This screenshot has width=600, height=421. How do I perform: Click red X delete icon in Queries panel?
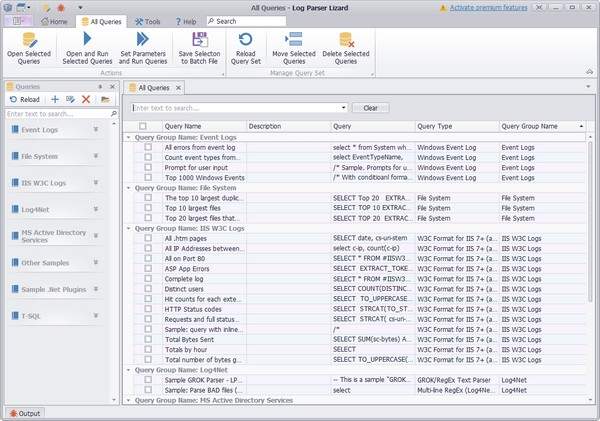coord(86,100)
